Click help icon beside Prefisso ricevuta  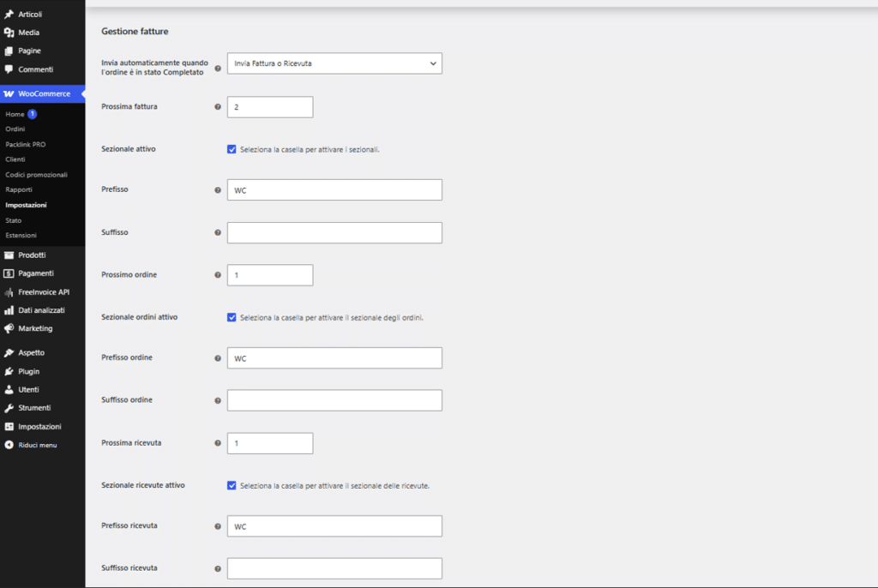pyautogui.click(x=218, y=525)
